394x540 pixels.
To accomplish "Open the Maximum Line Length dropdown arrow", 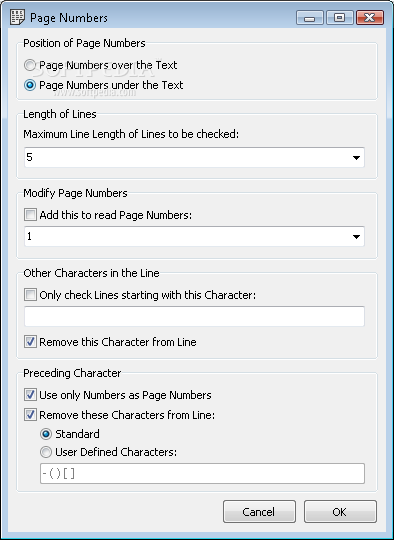I will pos(356,158).
